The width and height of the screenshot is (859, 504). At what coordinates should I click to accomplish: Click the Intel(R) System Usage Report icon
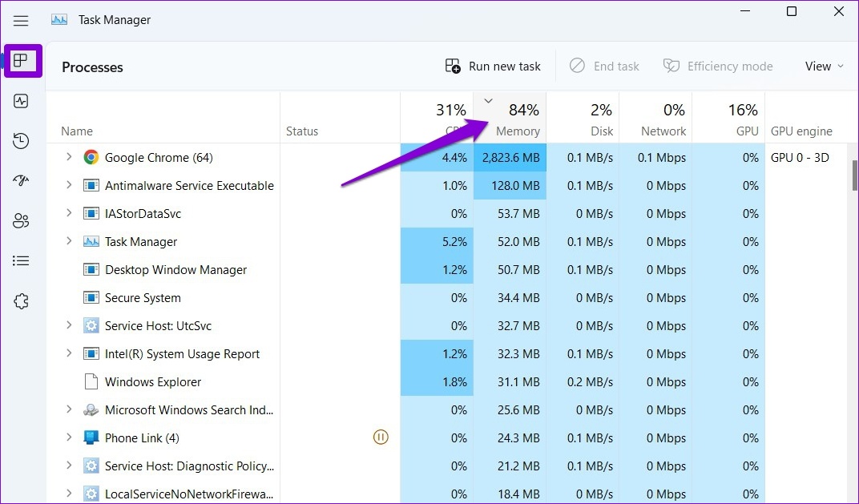(x=91, y=354)
